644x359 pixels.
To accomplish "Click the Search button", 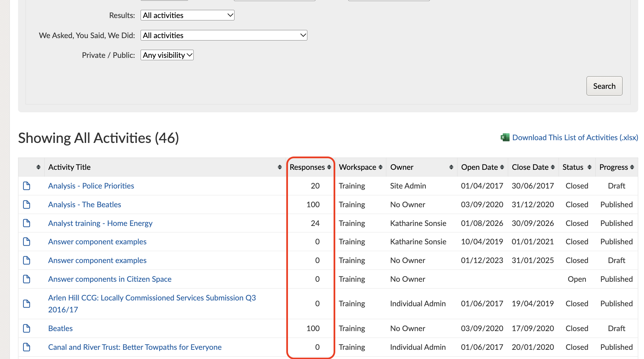I will click(604, 86).
